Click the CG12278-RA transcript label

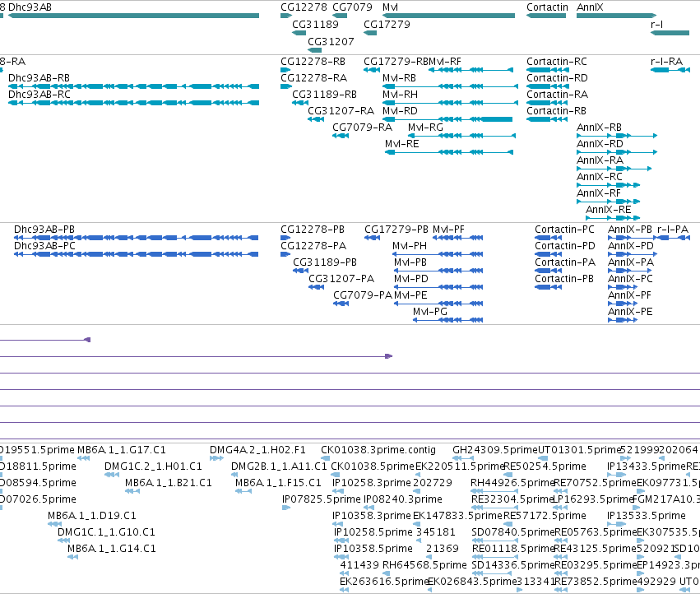tap(314, 77)
